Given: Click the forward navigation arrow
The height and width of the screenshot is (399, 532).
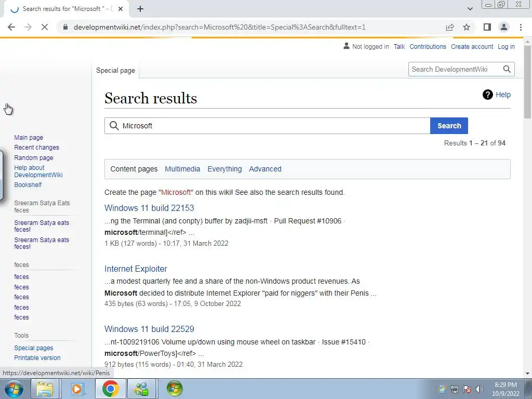Looking at the screenshot, I should tap(28, 27).
